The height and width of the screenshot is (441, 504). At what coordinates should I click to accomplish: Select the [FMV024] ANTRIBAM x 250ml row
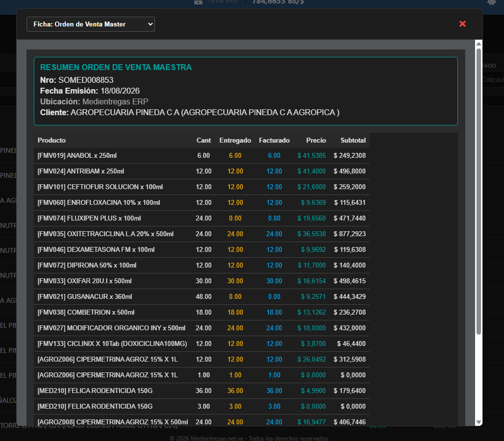tap(202, 171)
